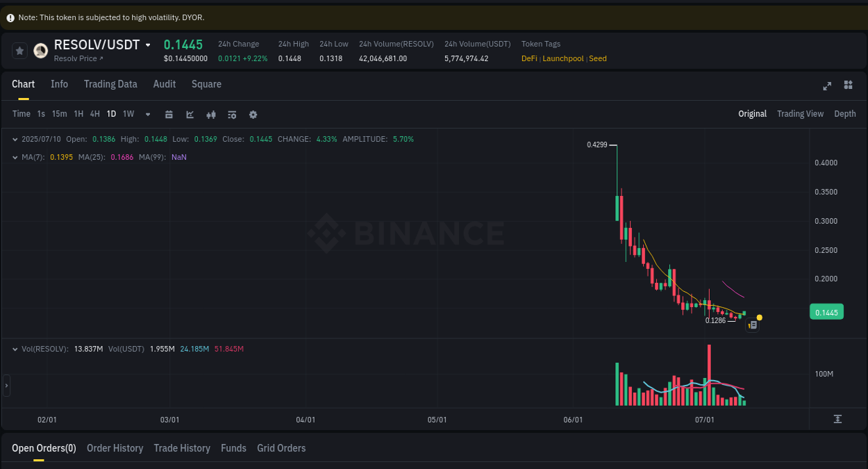Open the chart layout grid icon
Image resolution: width=868 pixels, height=469 pixels.
848,85
